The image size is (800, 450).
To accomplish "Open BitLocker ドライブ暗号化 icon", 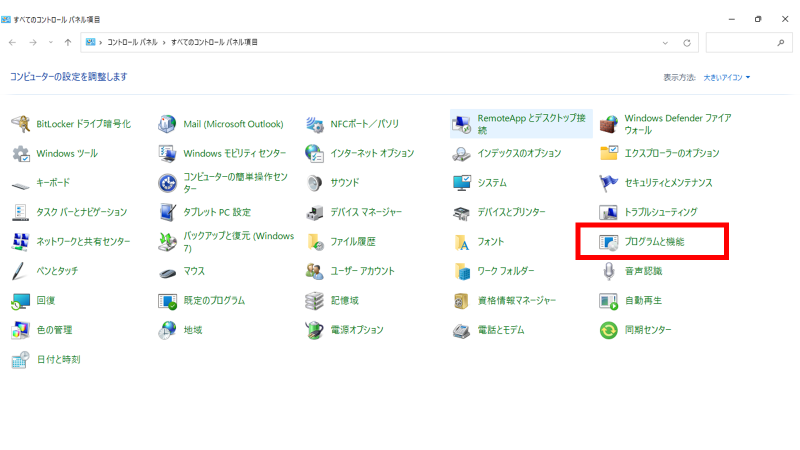I will (x=20, y=124).
